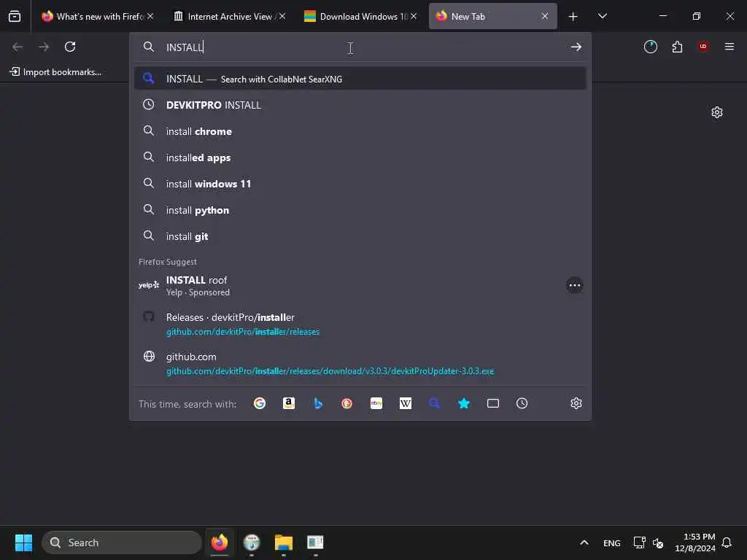Show hidden system tray icons

pyautogui.click(x=584, y=542)
